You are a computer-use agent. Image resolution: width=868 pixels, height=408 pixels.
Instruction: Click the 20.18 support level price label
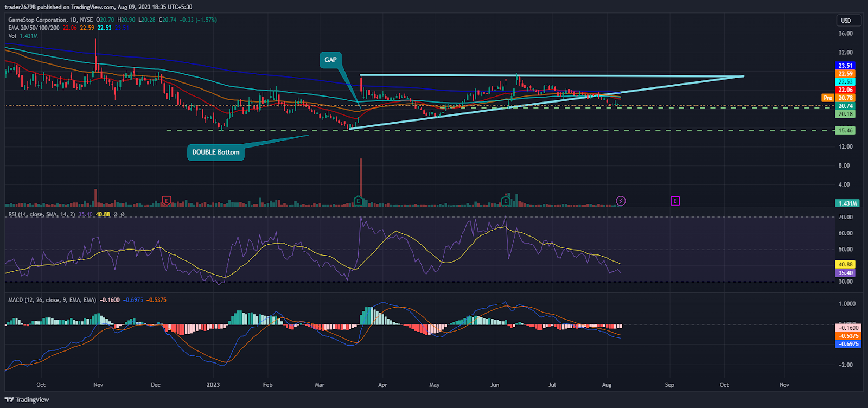pos(845,114)
